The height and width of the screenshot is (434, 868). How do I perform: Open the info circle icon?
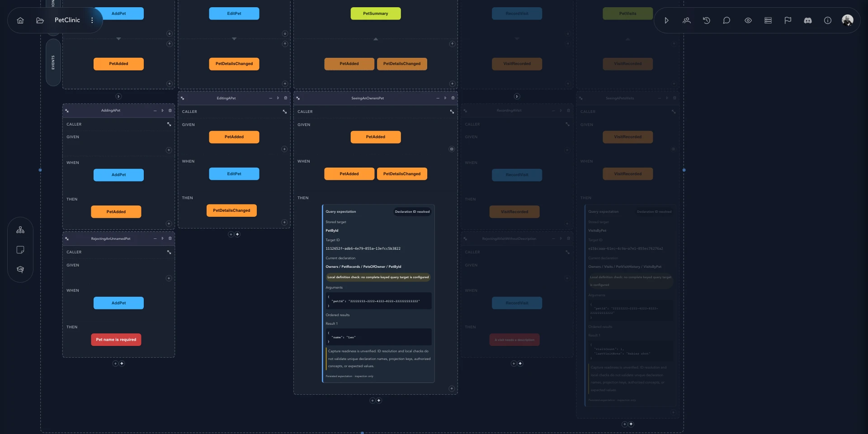point(828,20)
